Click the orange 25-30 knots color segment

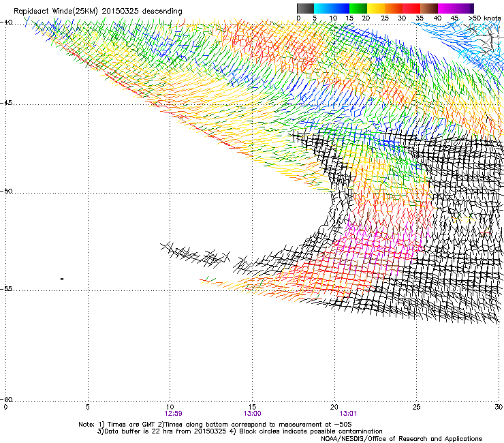[394, 8]
